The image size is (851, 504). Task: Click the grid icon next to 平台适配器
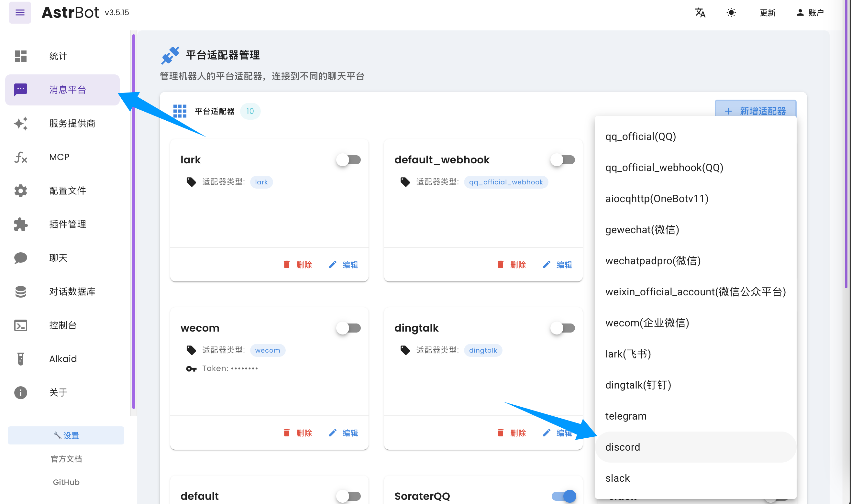coord(180,111)
